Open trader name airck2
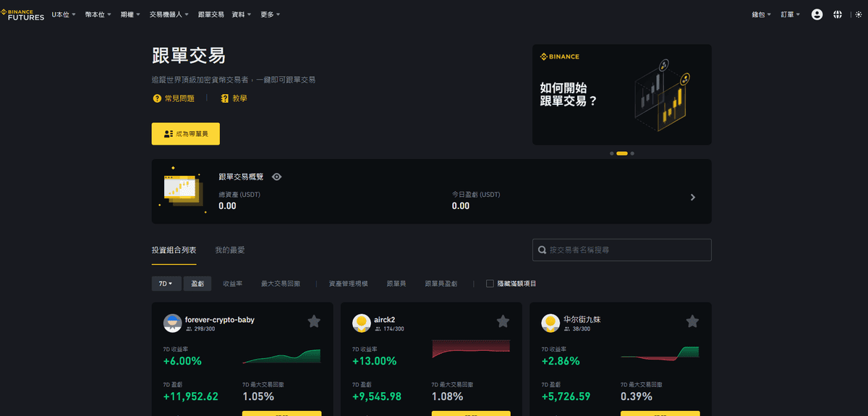The height and width of the screenshot is (416, 868). pos(385,319)
